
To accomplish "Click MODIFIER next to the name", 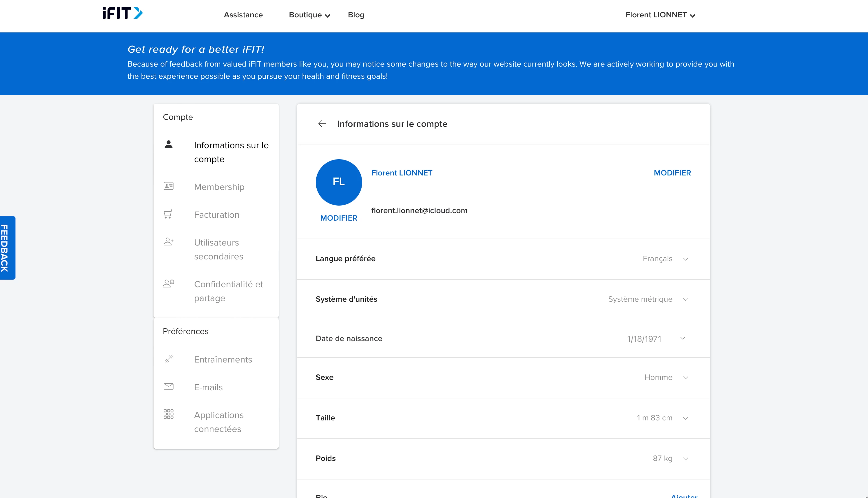I will (x=672, y=173).
